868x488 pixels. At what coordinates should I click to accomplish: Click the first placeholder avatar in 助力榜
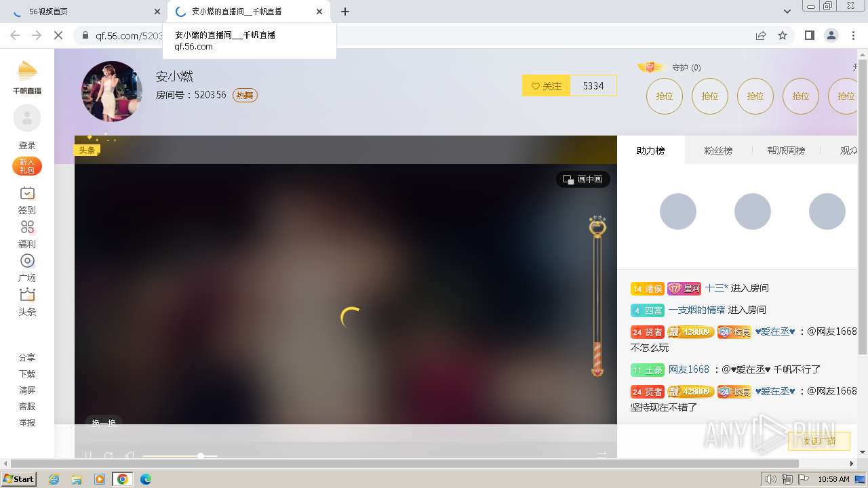pos(678,211)
